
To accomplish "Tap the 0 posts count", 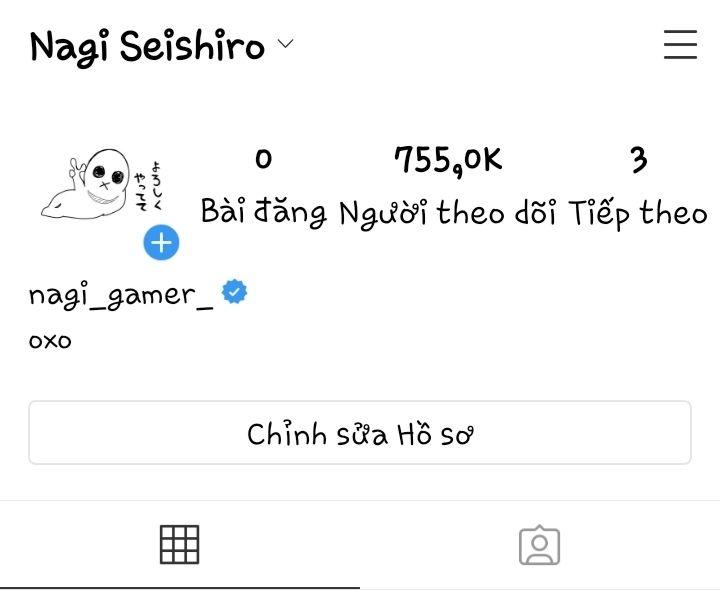I will (x=264, y=159).
